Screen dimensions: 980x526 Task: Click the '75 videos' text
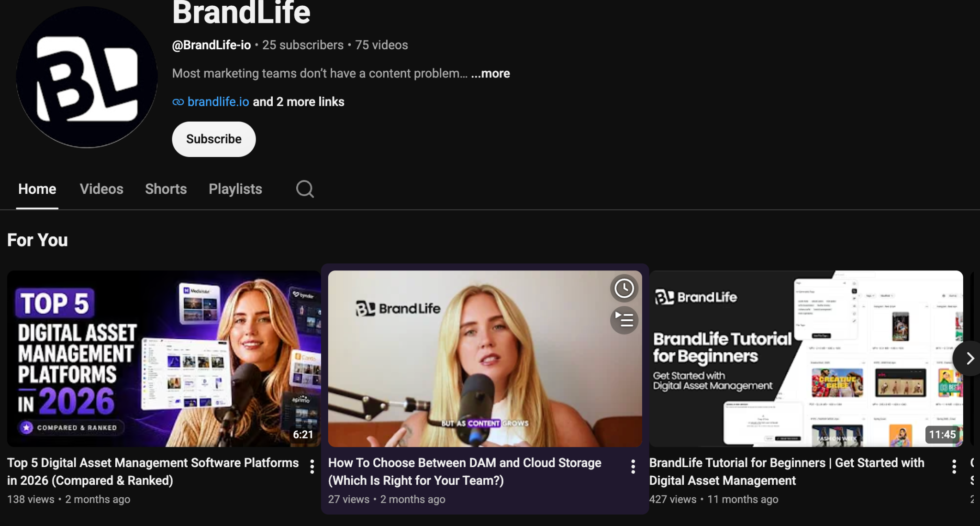381,45
